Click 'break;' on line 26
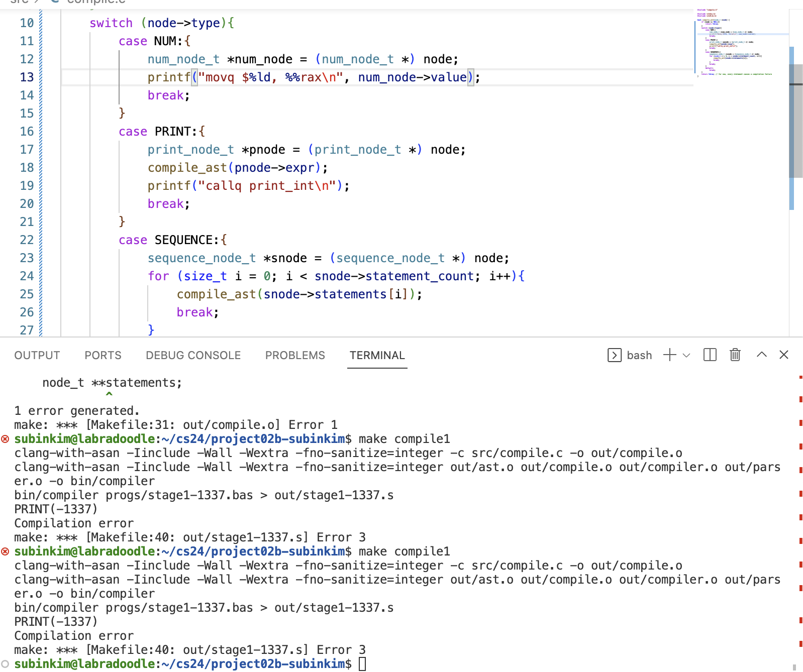The image size is (803, 672). click(x=198, y=312)
